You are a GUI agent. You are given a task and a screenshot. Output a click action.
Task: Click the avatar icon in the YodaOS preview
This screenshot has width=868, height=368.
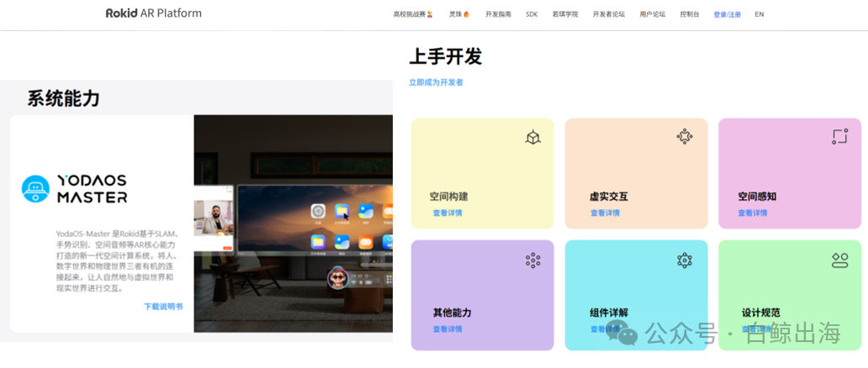[337, 278]
